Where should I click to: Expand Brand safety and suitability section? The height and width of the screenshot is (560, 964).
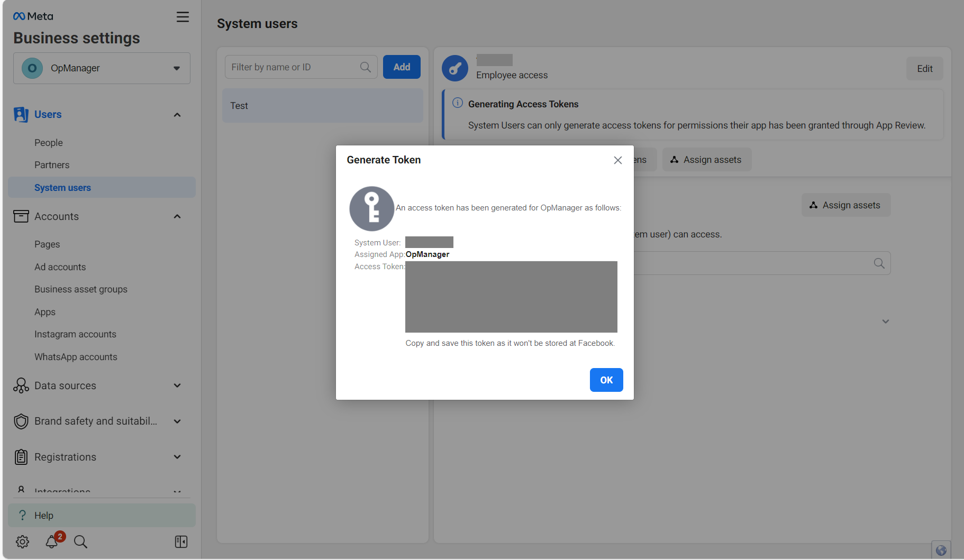pos(177,421)
